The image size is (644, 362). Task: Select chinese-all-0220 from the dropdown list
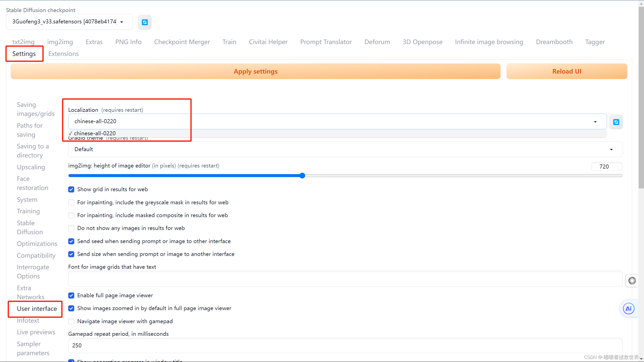[95, 133]
